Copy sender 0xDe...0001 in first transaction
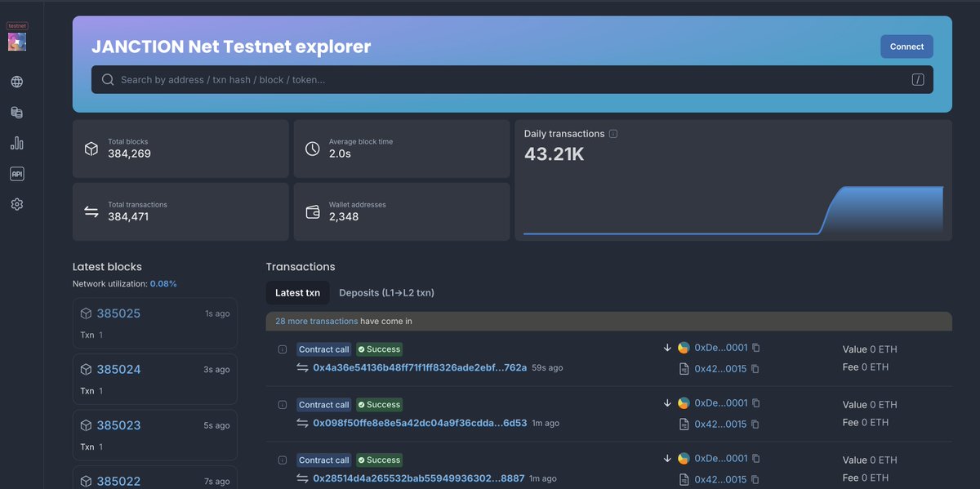The image size is (980, 489). [755, 348]
